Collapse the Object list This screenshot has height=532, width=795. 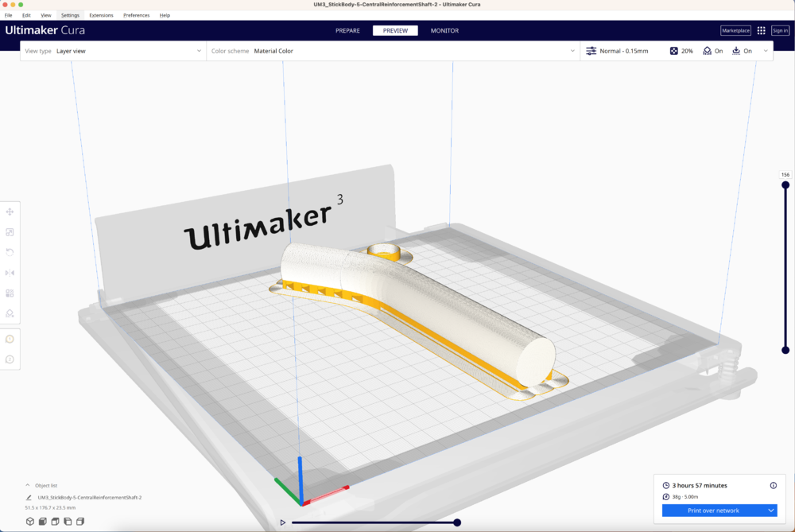coord(27,485)
